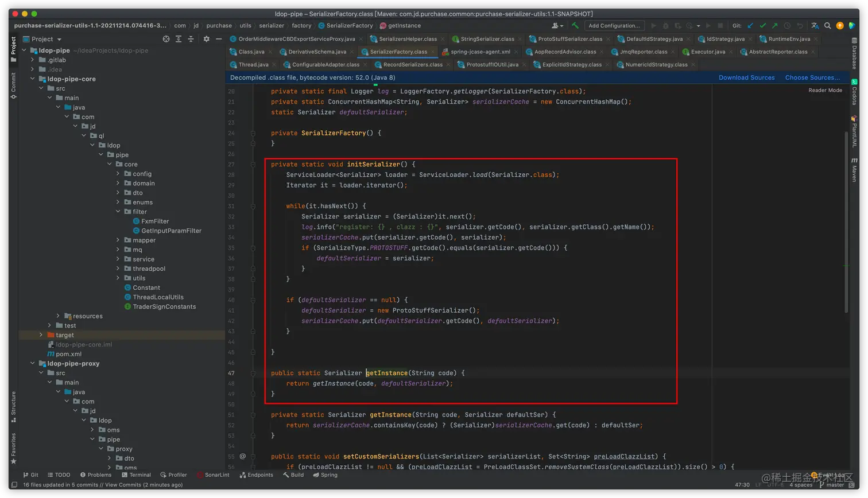The image size is (868, 498).
Task: Open the Terminal tool window
Action: [136, 475]
